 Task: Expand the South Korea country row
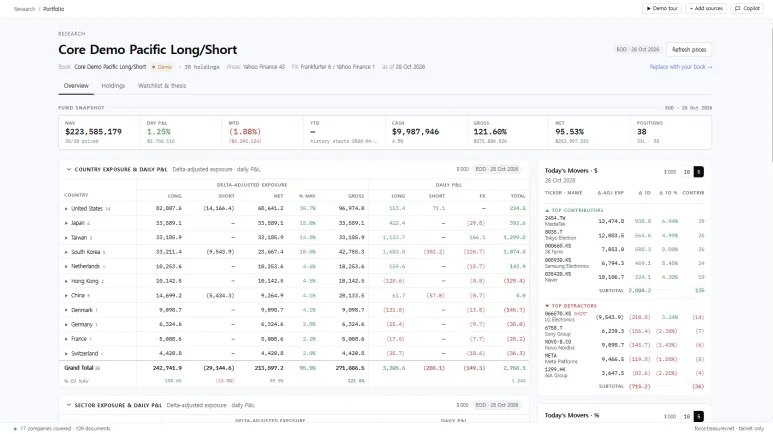66,252
